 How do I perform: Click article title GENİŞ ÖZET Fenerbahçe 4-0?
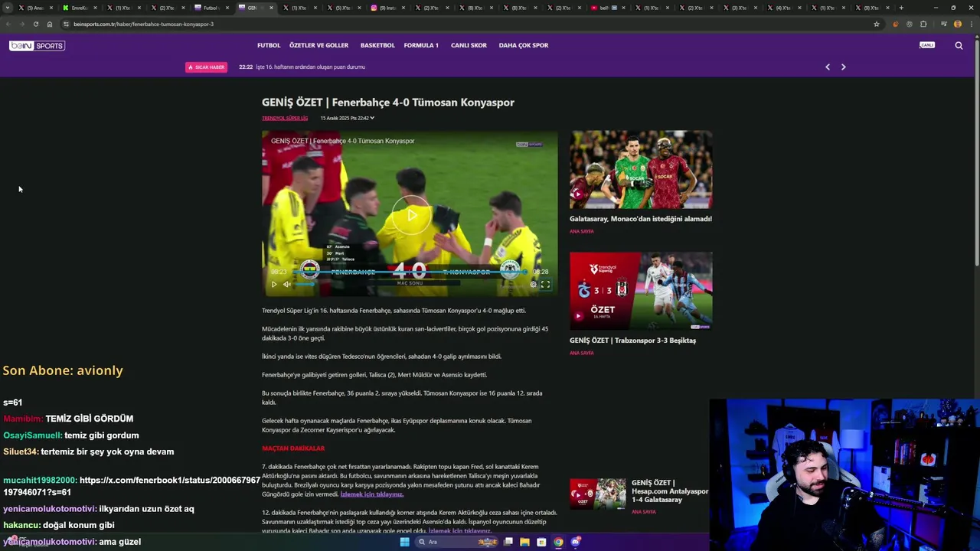pos(388,103)
